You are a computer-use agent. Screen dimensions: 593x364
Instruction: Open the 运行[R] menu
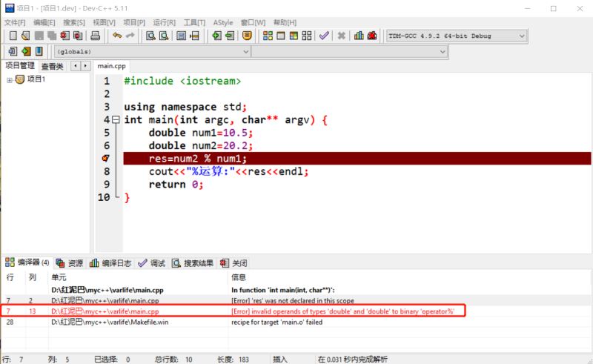click(x=164, y=23)
